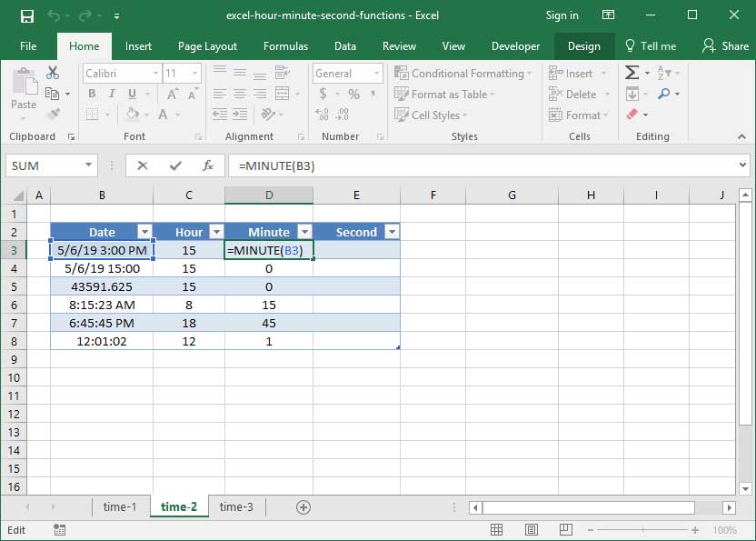Select the time-3 sheet tab
This screenshot has height=541, width=756.
point(235,507)
